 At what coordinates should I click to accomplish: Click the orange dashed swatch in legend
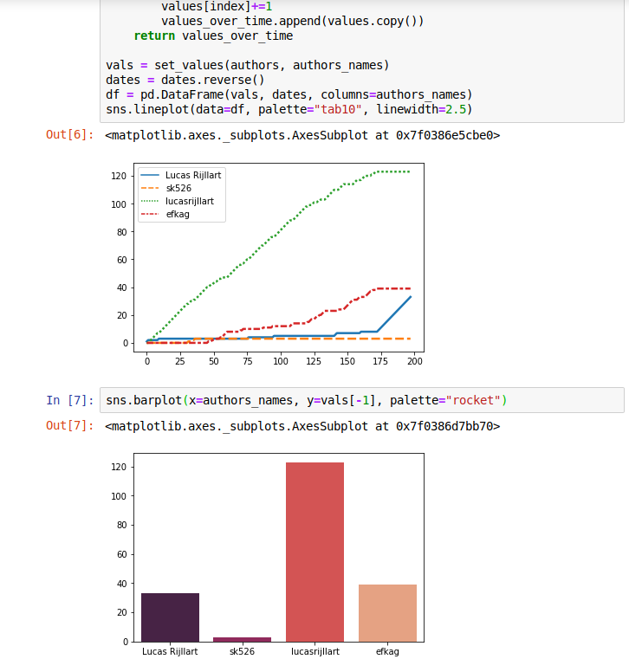(150, 188)
